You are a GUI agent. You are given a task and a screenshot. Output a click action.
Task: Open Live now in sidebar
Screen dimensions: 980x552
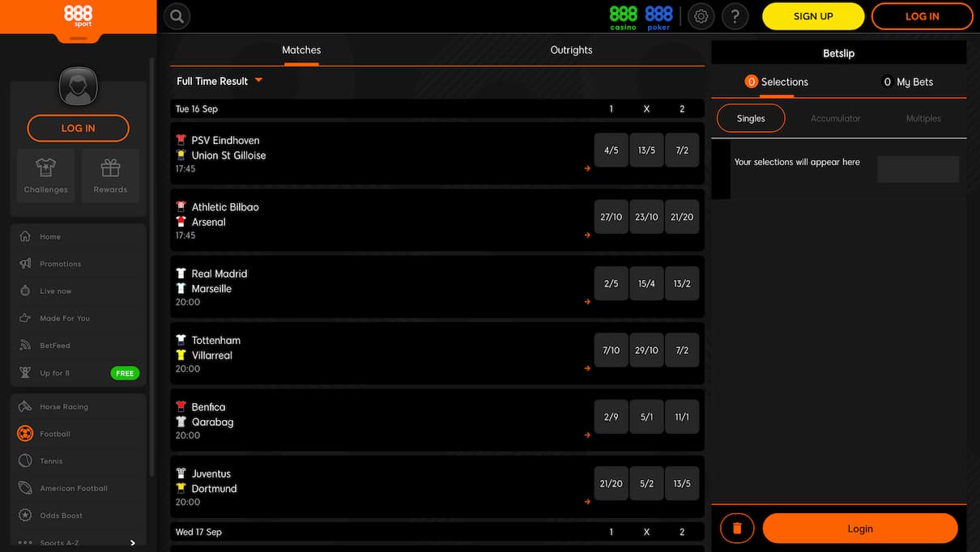[79, 291]
